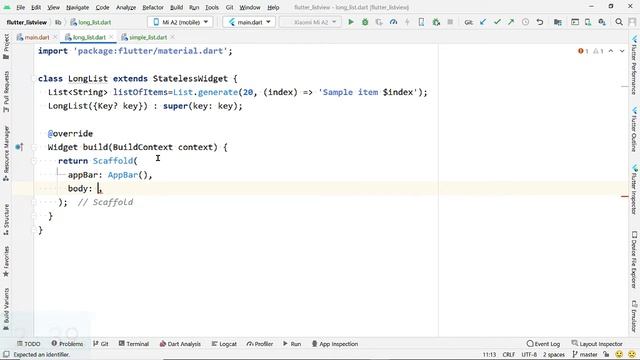Open the line separator CRLF selector
This screenshot has width=640, height=360.
point(509,354)
